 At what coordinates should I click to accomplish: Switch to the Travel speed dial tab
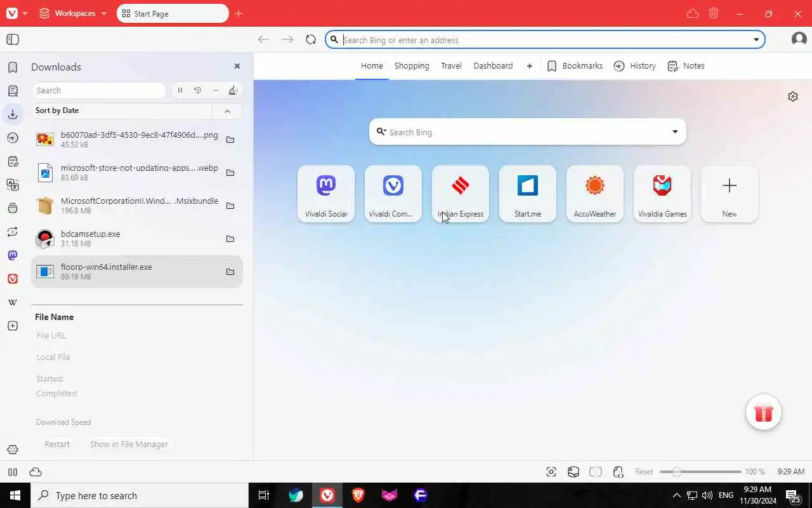coord(452,66)
